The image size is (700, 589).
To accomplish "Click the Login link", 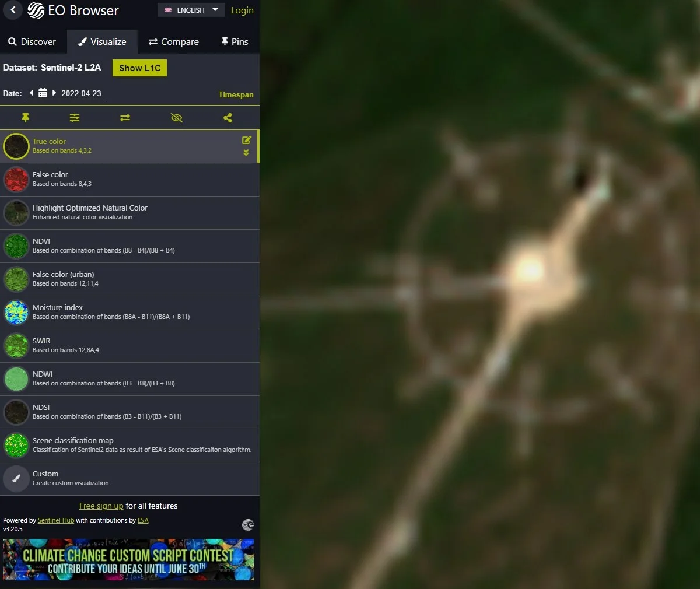I will 242,10.
